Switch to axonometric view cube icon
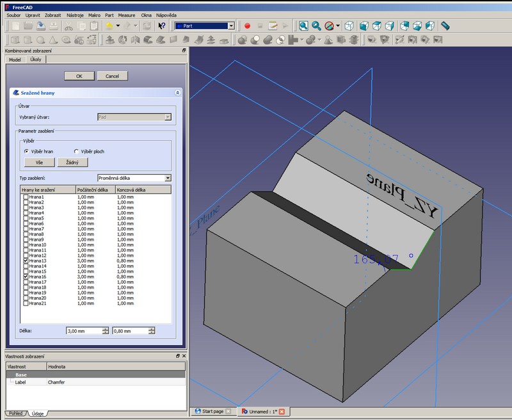Viewport: 512px width, 420px height. pos(349,26)
